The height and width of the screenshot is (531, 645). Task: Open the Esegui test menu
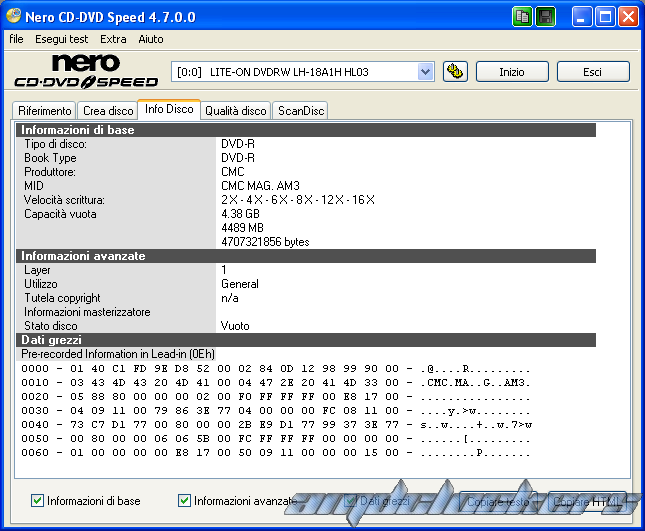(x=61, y=39)
